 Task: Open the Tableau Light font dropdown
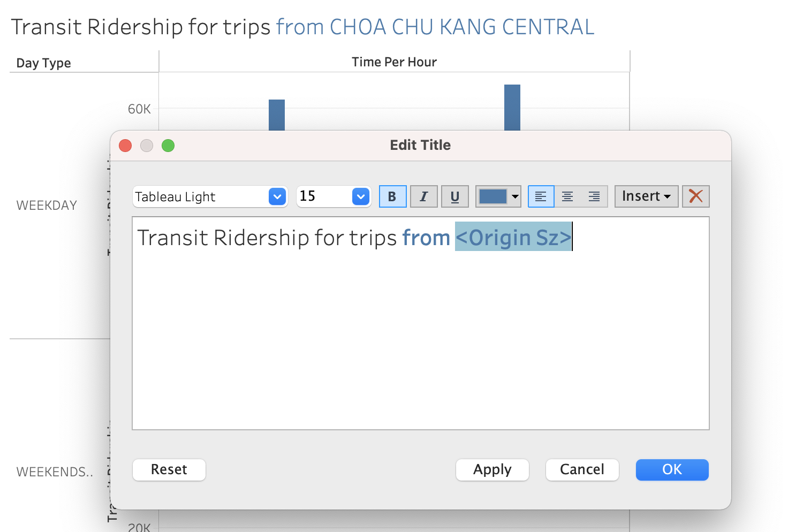(277, 196)
